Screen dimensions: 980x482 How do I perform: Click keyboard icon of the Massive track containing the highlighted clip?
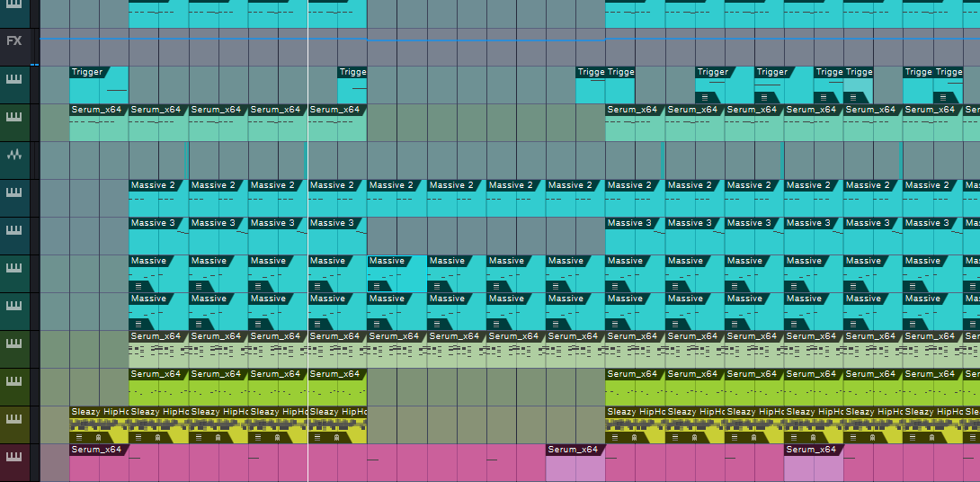click(x=13, y=268)
